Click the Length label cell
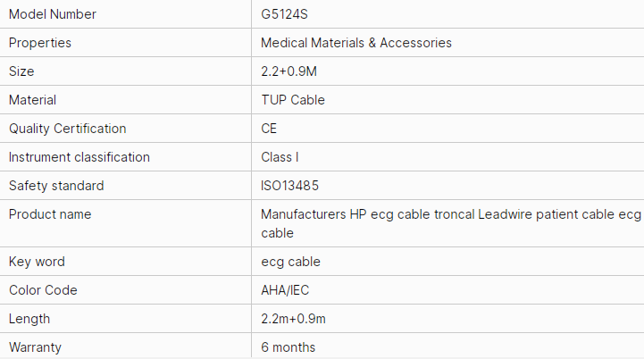 (x=29, y=319)
